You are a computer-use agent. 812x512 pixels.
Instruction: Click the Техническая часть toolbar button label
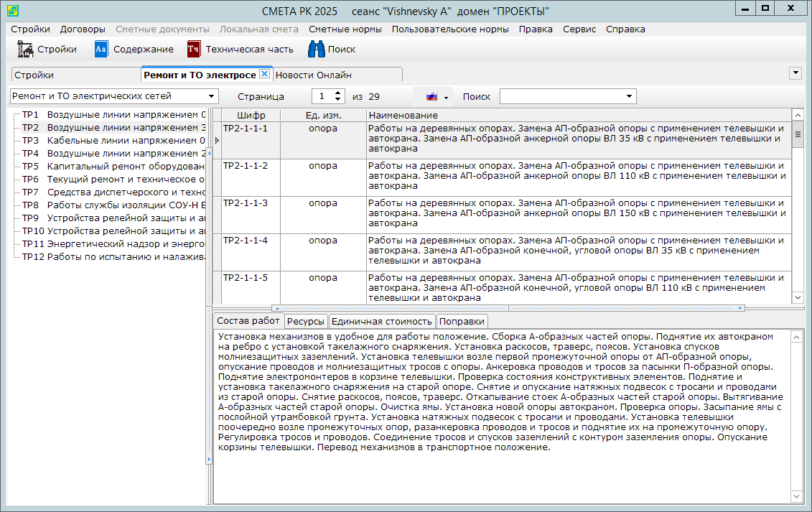pyautogui.click(x=250, y=50)
